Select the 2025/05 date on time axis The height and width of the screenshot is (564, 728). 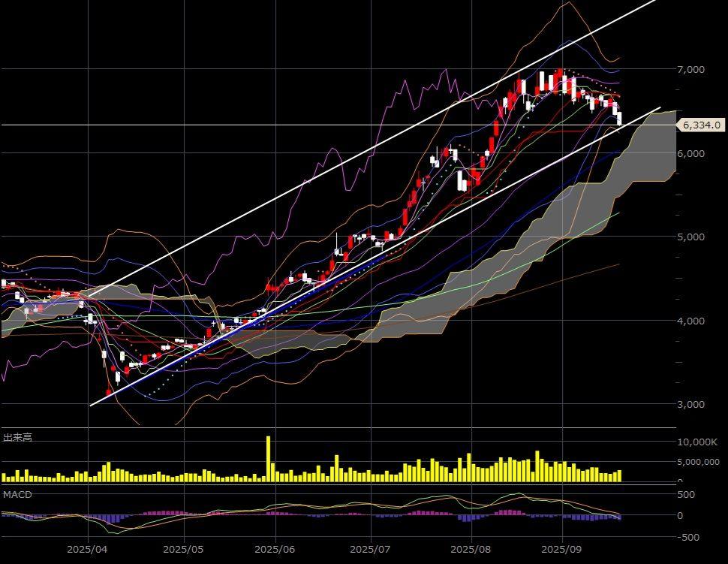coord(183,549)
